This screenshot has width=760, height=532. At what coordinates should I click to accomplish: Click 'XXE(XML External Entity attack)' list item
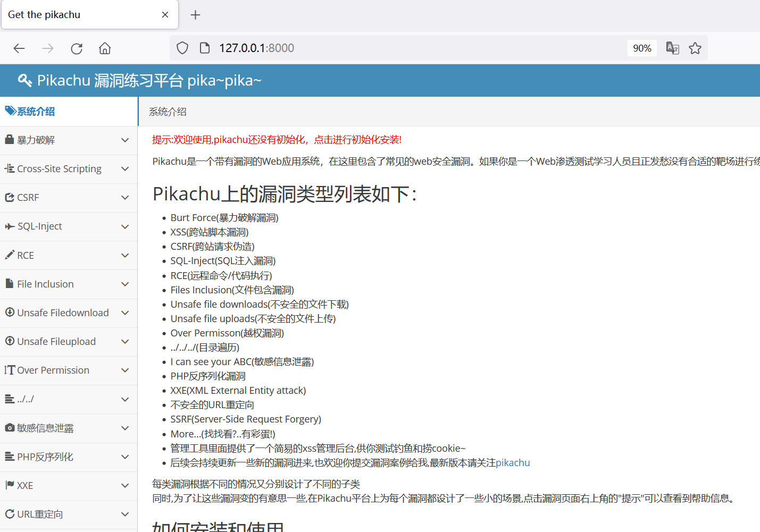[x=238, y=391]
